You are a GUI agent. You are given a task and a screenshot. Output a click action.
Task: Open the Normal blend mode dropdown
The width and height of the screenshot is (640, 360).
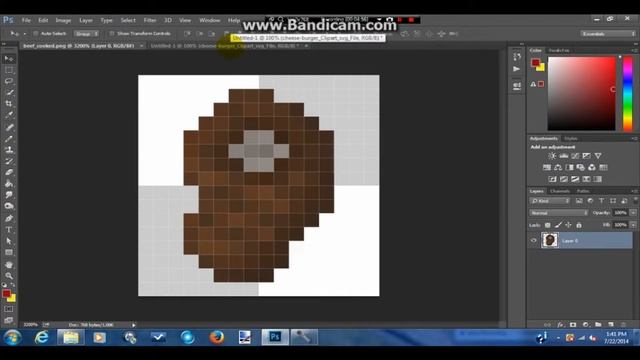pos(558,213)
